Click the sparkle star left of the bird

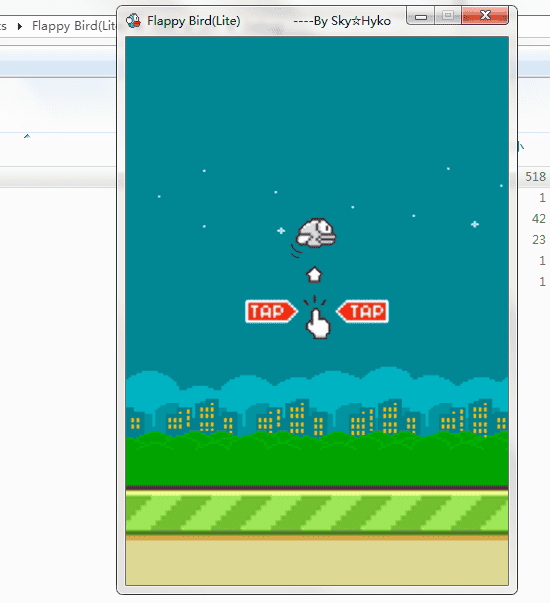[281, 231]
